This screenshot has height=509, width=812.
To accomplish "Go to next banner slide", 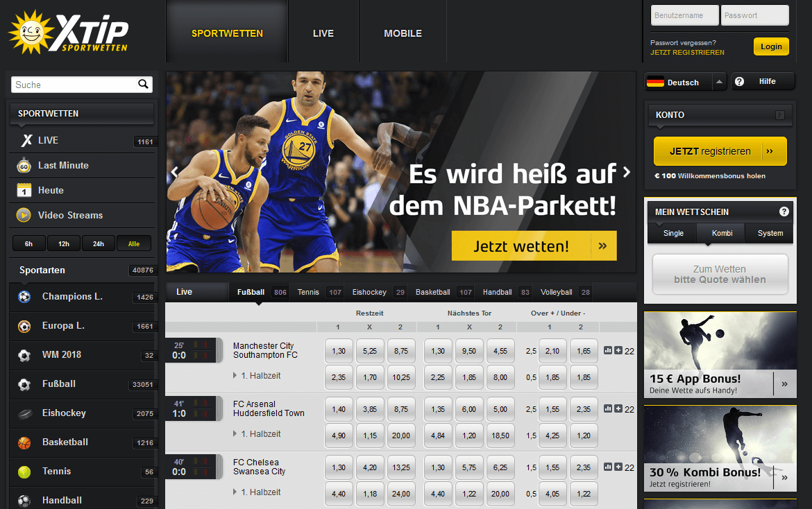I will coord(627,172).
